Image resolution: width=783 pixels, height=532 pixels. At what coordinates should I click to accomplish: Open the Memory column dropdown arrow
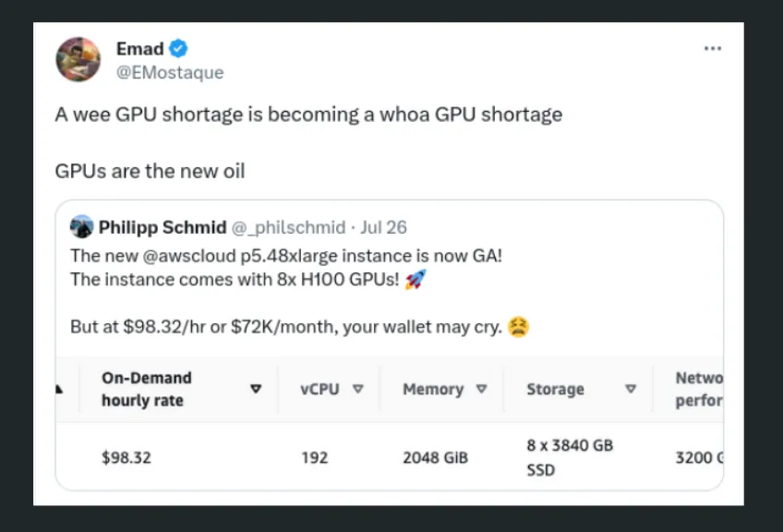481,389
